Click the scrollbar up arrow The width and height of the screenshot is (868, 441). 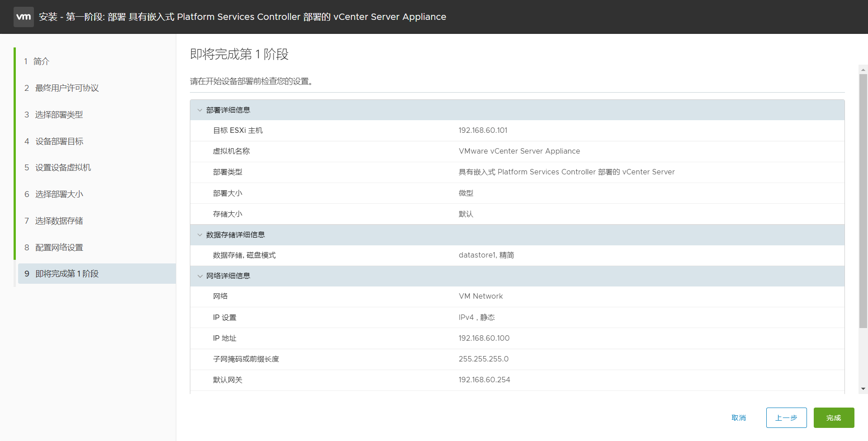tap(863, 70)
